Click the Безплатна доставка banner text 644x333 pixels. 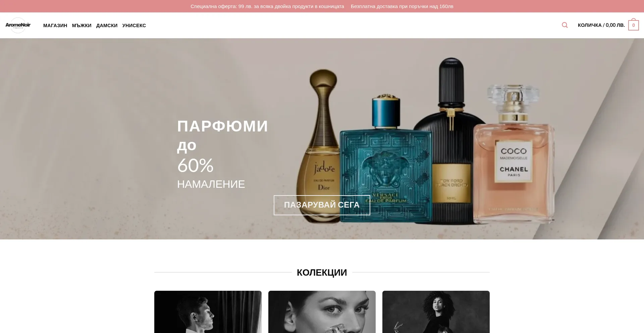coord(402,6)
